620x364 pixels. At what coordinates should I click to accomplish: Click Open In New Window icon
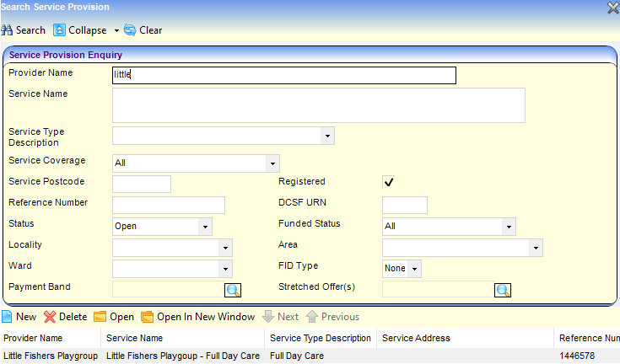148,317
